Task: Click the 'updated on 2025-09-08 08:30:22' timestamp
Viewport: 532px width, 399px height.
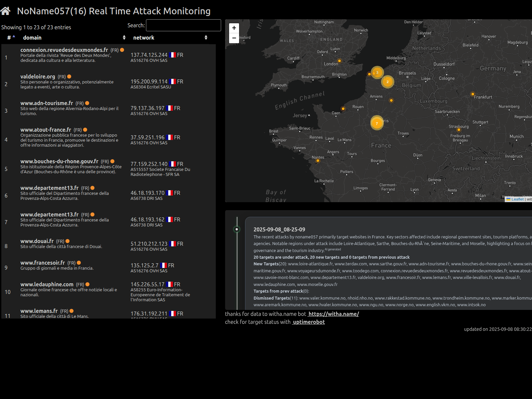Action: [498, 329]
